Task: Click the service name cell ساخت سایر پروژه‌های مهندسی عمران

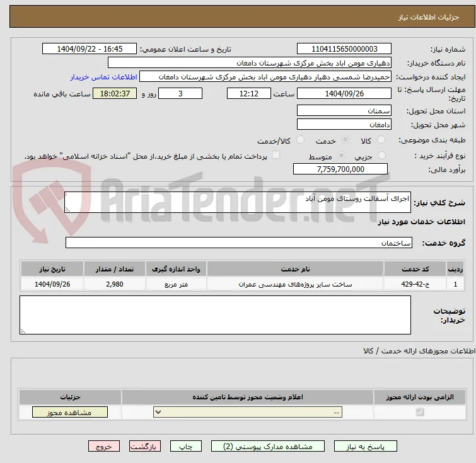Action: click(x=295, y=284)
